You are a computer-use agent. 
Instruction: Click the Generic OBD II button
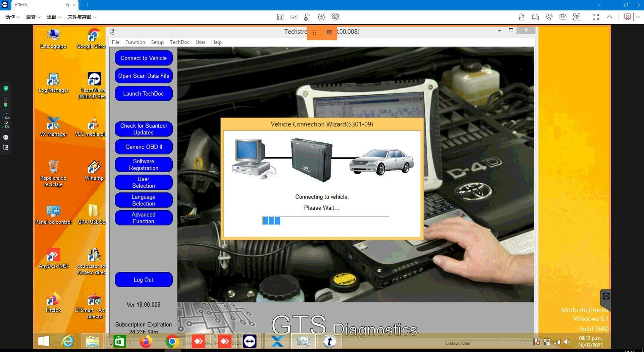[x=144, y=147]
